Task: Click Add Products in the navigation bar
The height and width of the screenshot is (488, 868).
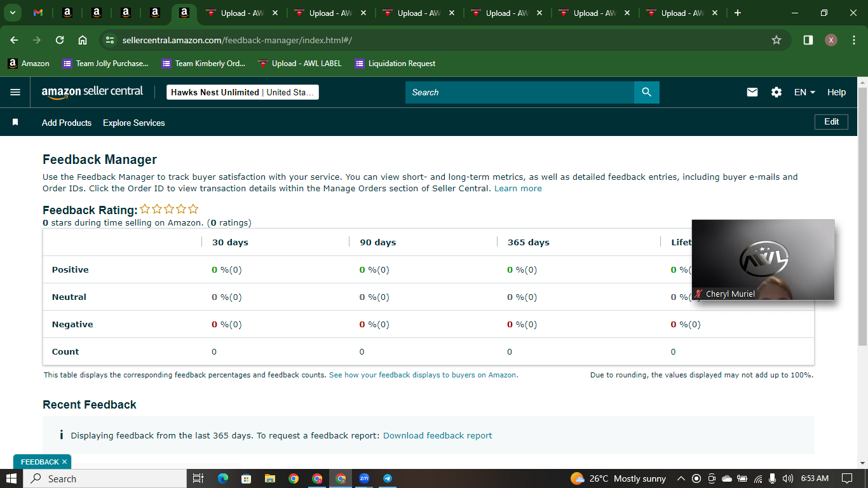Action: (x=67, y=123)
